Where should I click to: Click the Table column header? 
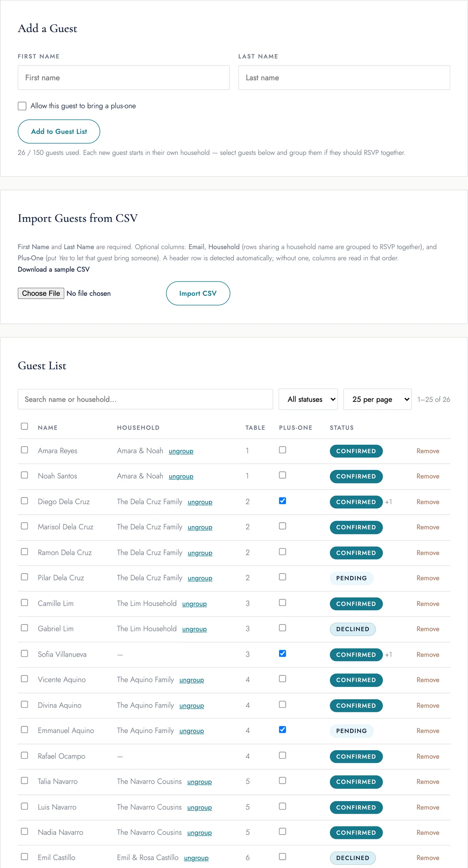(255, 428)
